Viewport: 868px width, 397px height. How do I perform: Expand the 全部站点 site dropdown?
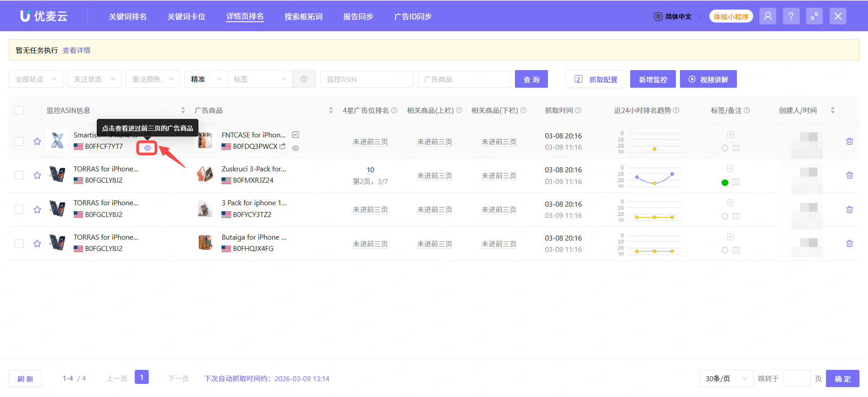36,79
